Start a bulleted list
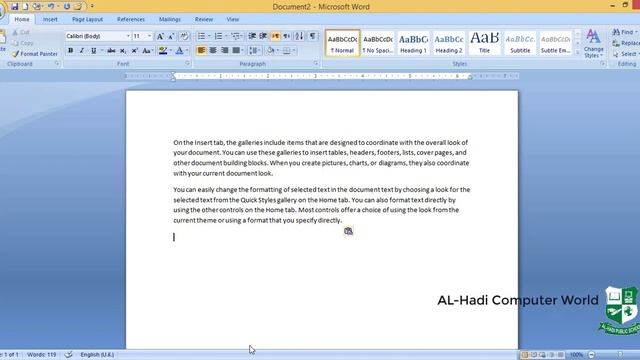 pos(201,36)
